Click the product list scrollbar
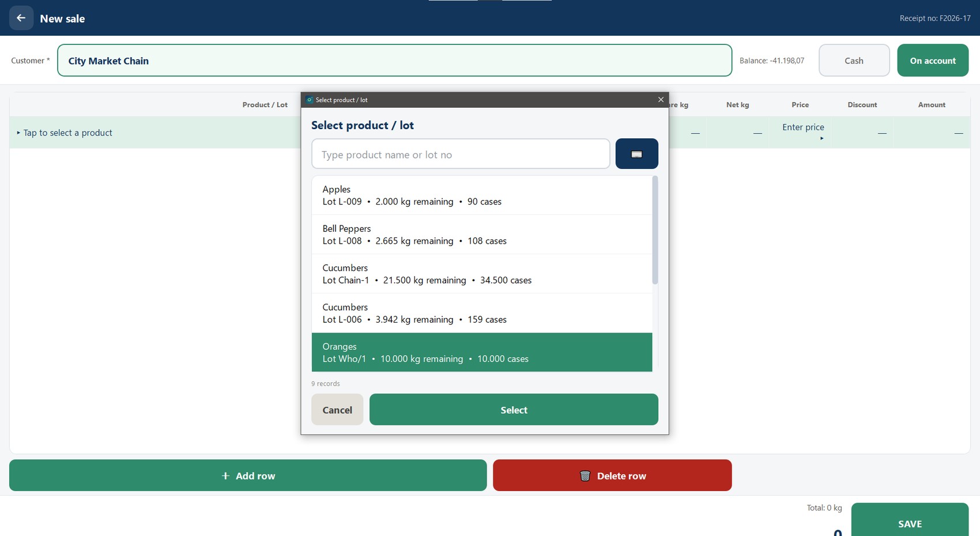Screen dimensions: 980x536 [x=655, y=231]
